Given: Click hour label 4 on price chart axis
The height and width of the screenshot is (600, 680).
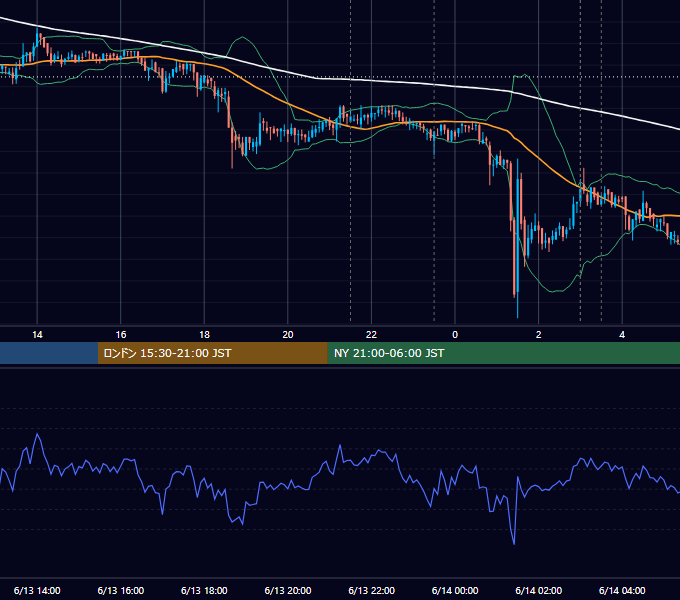Looking at the screenshot, I should (622, 335).
